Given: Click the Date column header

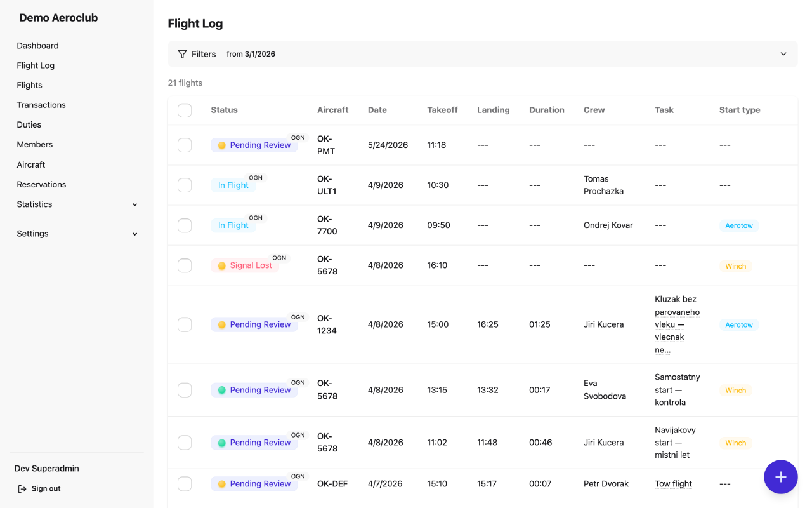Looking at the screenshot, I should (377, 110).
